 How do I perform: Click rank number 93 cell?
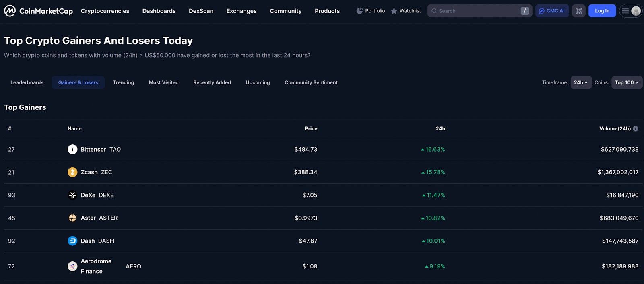pyautogui.click(x=12, y=195)
